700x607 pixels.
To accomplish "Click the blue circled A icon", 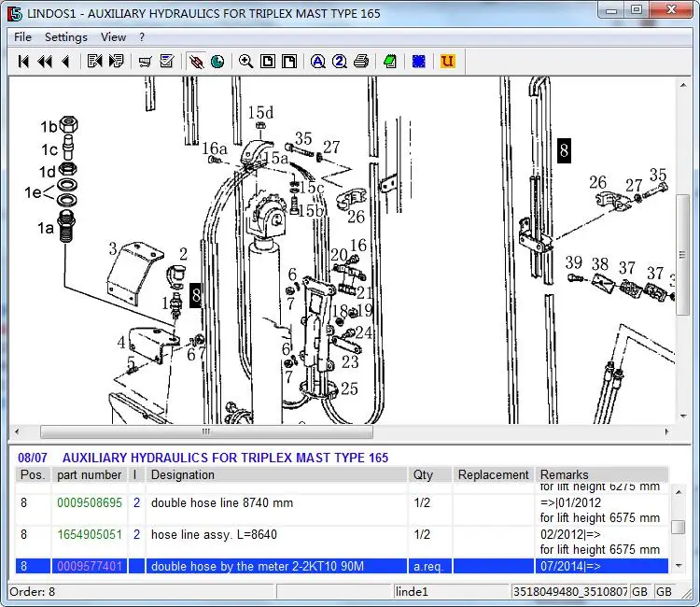I will [317, 62].
